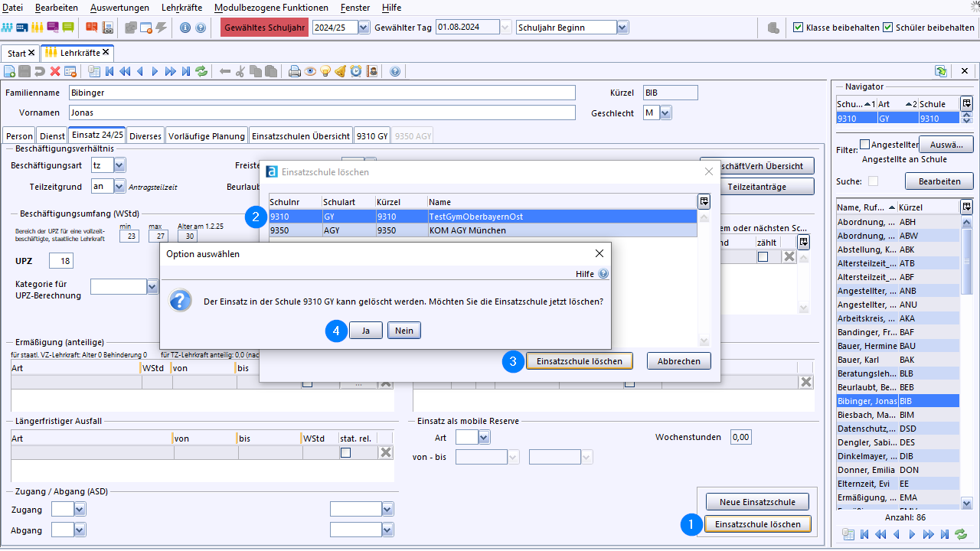Viewport: 980px width, 551px height.
Task: Jump to first record in toolbar
Action: point(109,71)
